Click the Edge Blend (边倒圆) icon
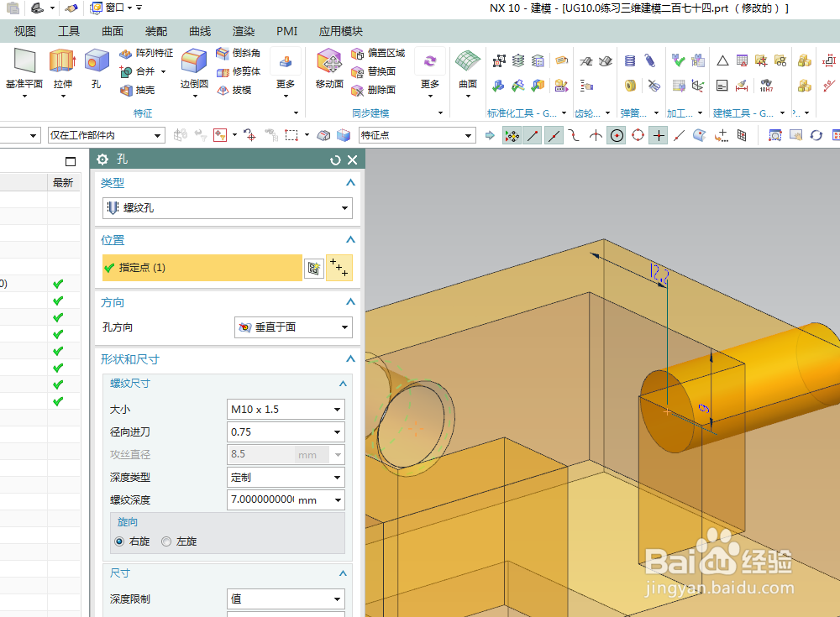The image size is (840, 617). point(194,60)
